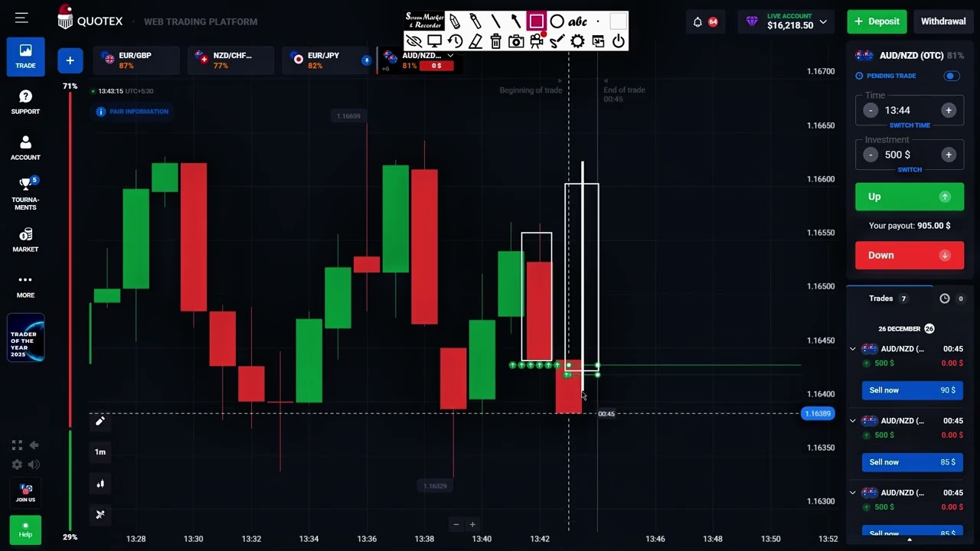Place a Down trade

pyautogui.click(x=910, y=256)
